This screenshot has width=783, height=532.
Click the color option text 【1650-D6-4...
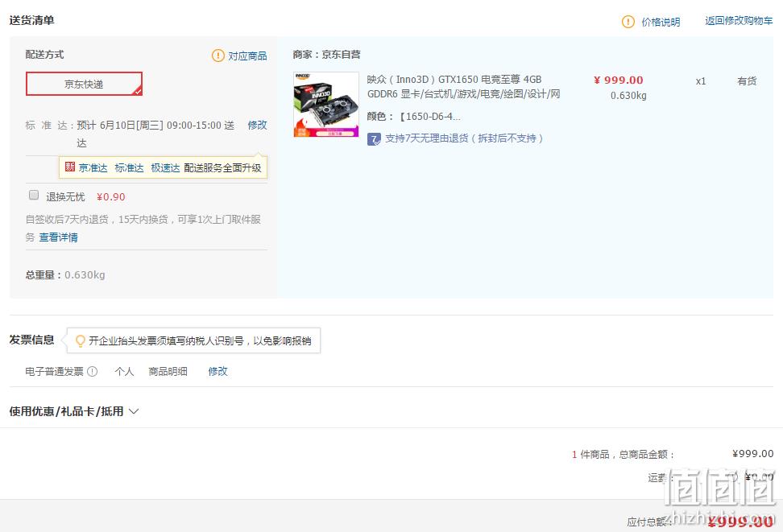(x=429, y=116)
